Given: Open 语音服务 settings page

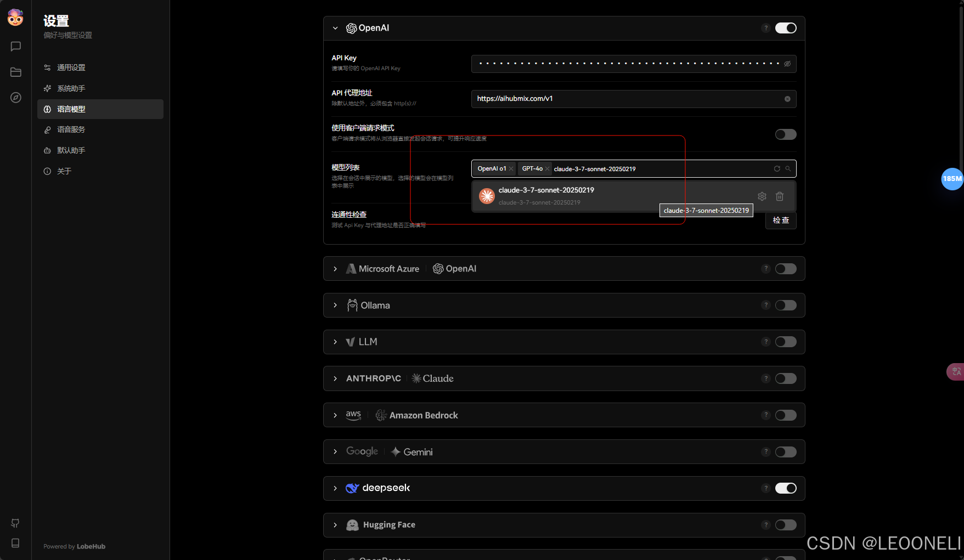Looking at the screenshot, I should [x=100, y=129].
